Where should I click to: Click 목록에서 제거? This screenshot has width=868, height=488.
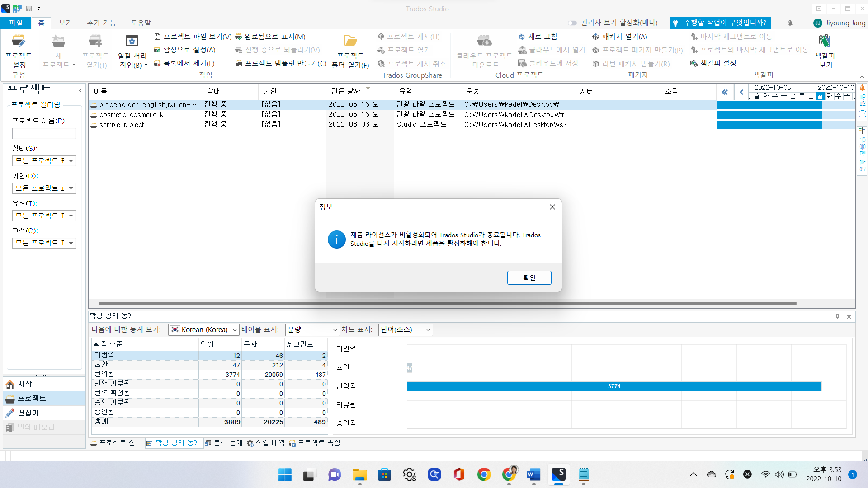tap(184, 63)
